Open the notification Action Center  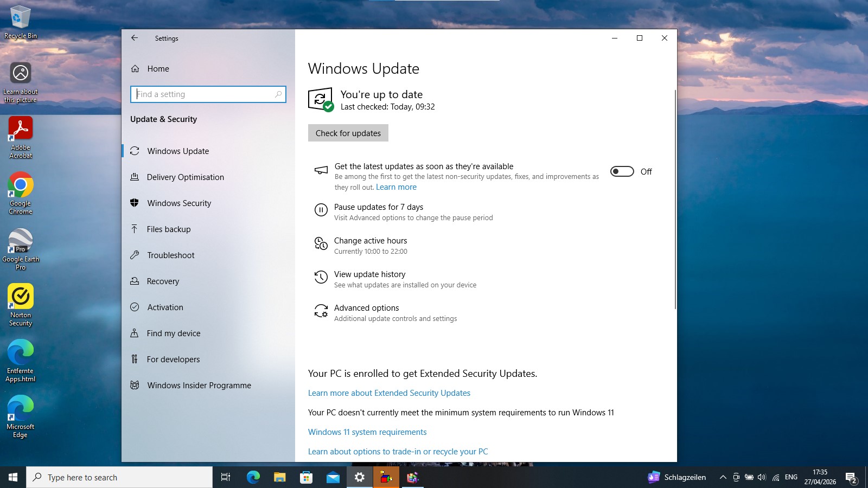coord(851,477)
